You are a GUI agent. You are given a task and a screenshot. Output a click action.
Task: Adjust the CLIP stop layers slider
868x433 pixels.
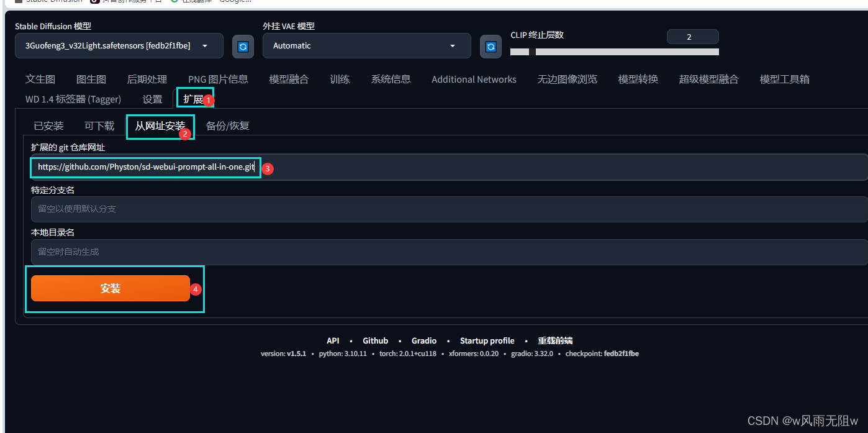tap(615, 52)
